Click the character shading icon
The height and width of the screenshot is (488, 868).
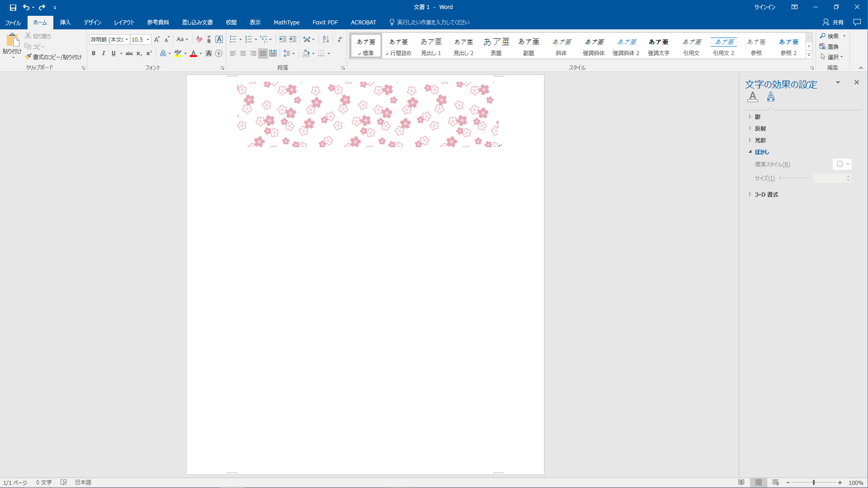(x=209, y=53)
